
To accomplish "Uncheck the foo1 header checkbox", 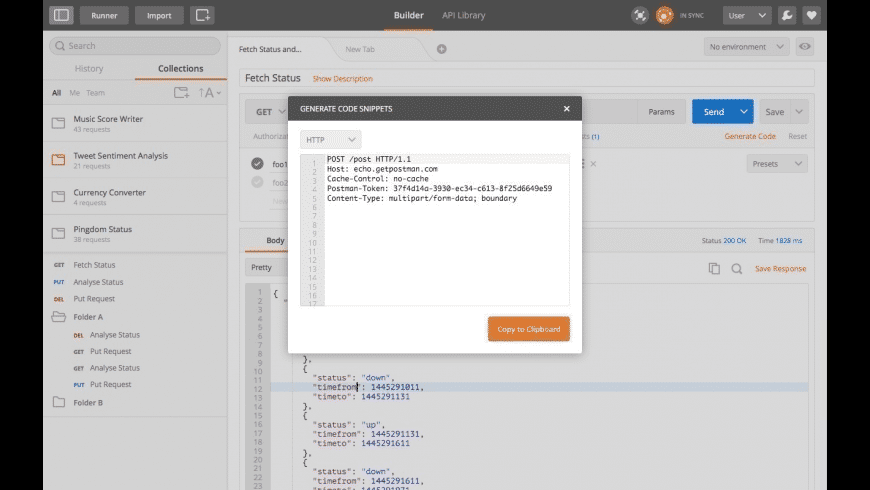I will (257, 164).
